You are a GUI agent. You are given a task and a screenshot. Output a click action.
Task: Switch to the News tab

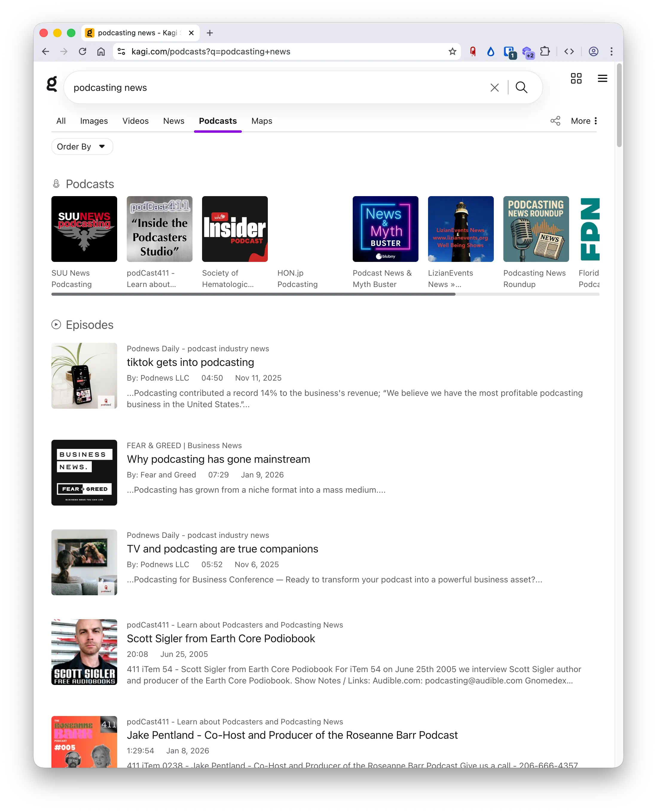(174, 121)
